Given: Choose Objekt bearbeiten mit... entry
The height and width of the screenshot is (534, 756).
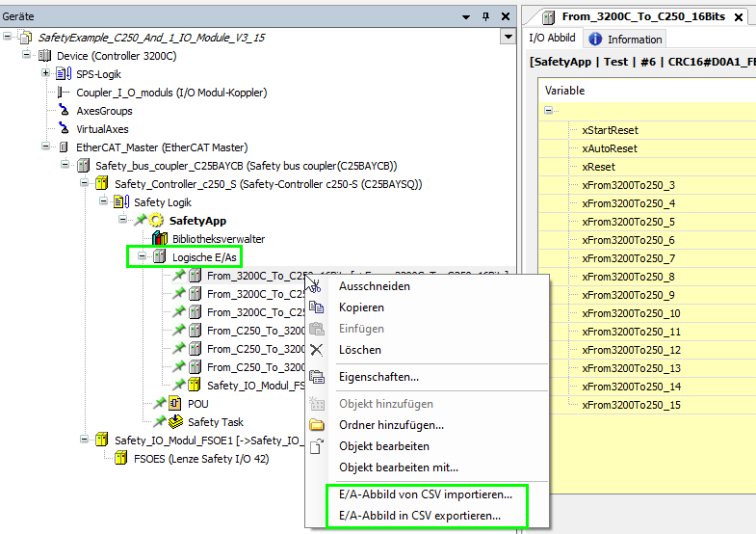Looking at the screenshot, I should (x=399, y=467).
